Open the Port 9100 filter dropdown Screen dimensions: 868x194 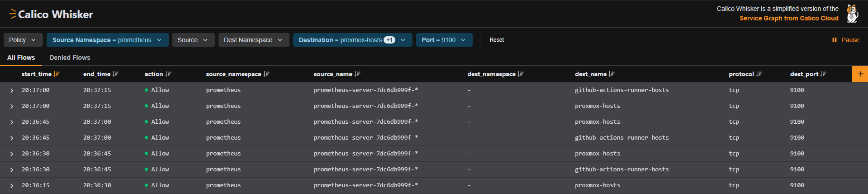[444, 40]
